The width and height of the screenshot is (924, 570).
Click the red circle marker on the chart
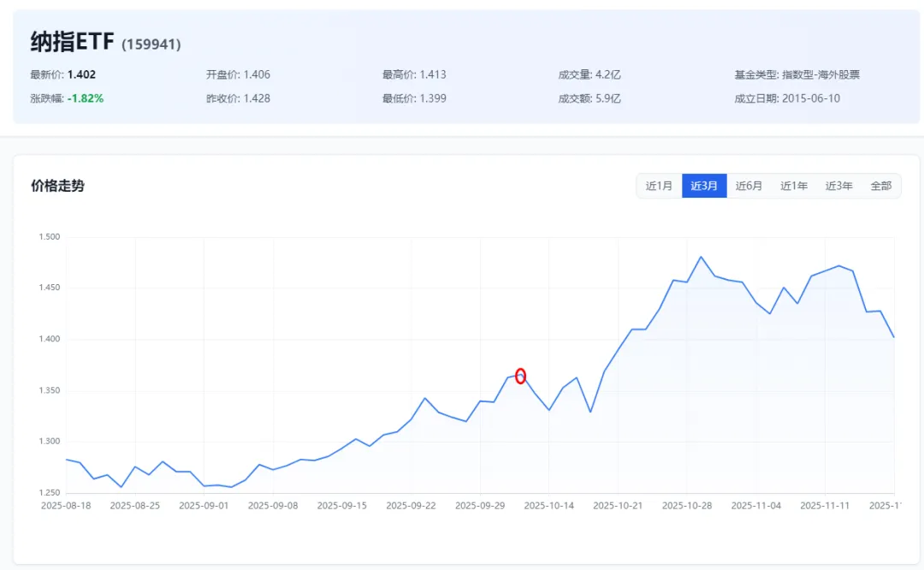coord(520,376)
